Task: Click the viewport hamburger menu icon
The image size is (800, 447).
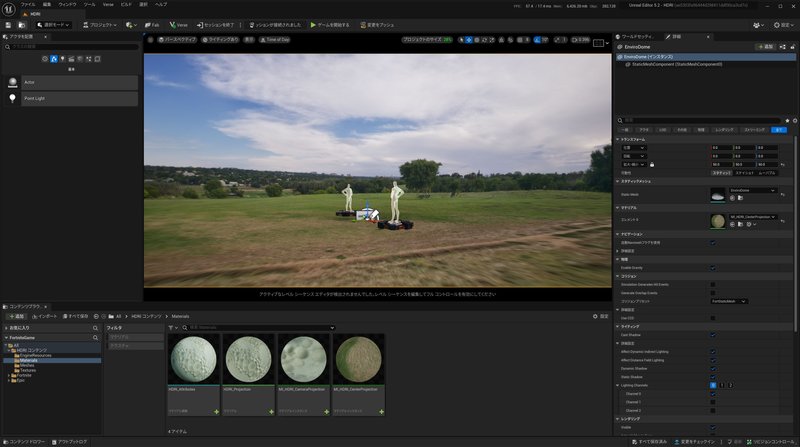Action: (150, 40)
